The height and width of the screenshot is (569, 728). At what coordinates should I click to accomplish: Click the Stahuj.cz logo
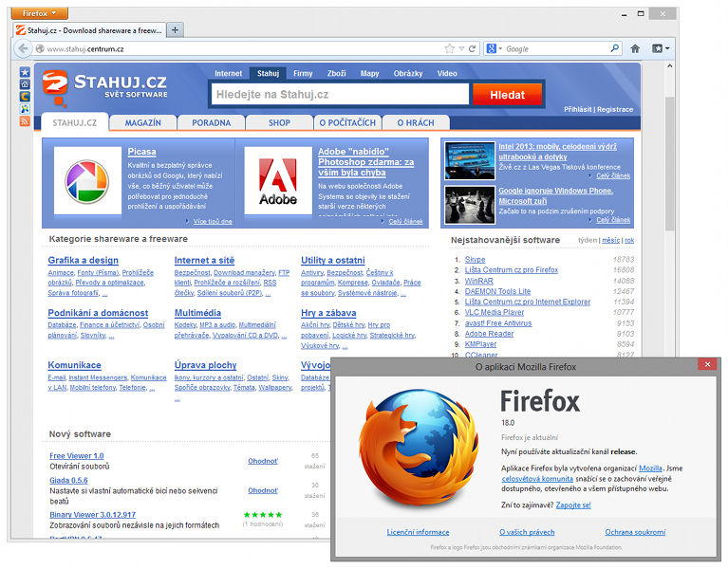point(105,86)
